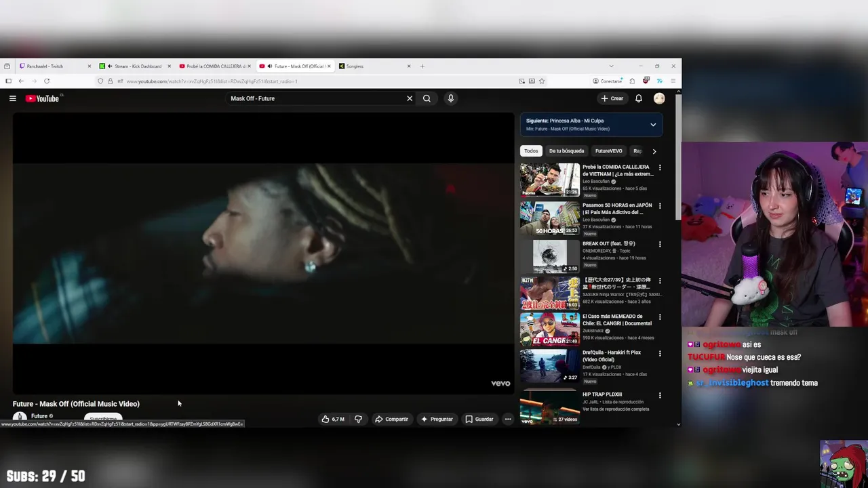
Task: Reload the page with the refresh icon
Action: point(47,81)
